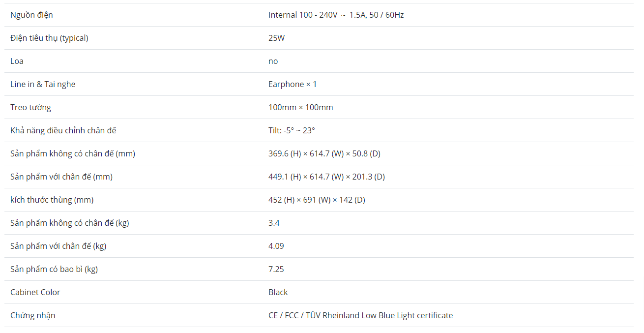Click the Nguồn điện row label
This screenshot has width=644, height=333.
pos(31,15)
